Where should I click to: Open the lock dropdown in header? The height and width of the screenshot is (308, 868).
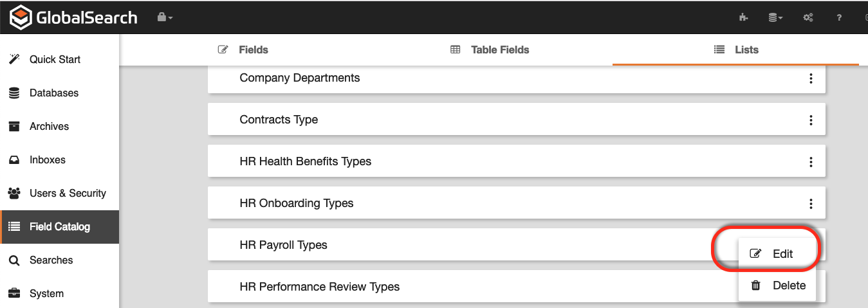click(x=165, y=17)
